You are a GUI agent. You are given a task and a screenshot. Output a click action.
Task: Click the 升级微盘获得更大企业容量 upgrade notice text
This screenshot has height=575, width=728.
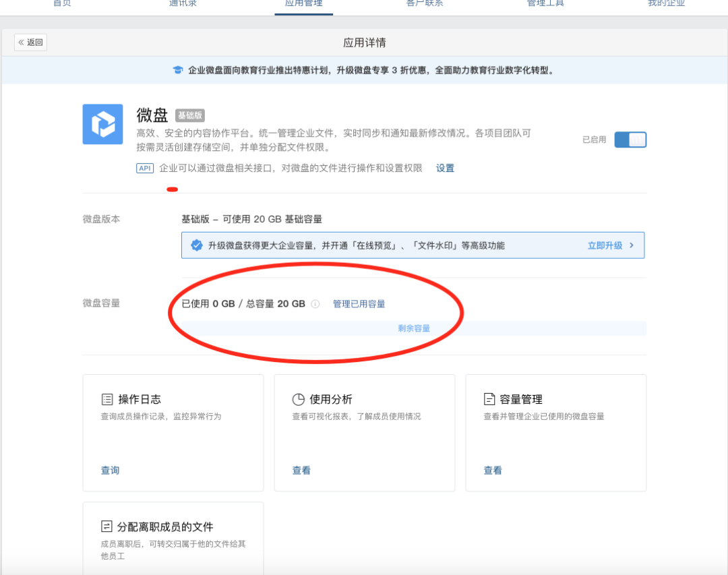coord(356,245)
